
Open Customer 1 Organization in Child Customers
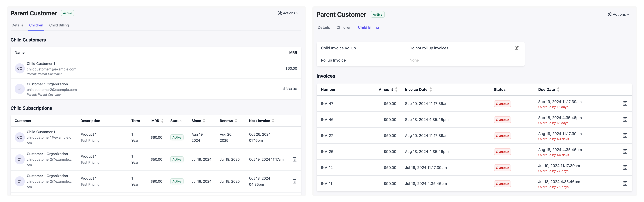[x=47, y=84]
